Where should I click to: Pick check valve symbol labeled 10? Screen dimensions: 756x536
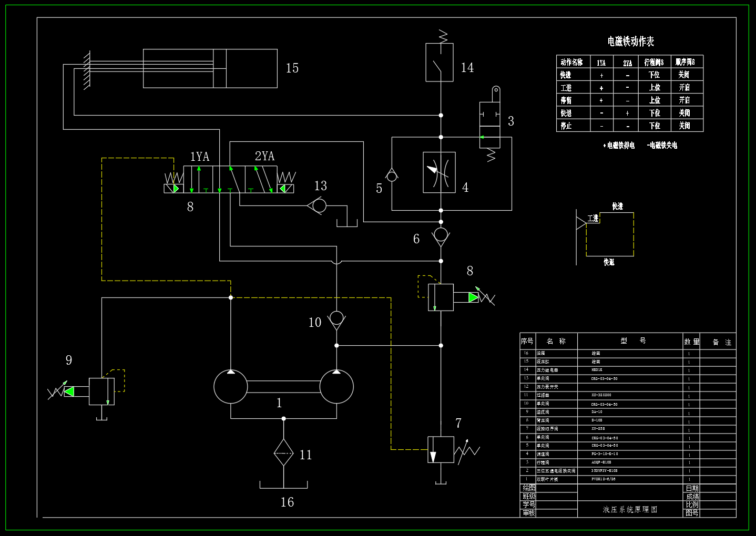(x=336, y=319)
